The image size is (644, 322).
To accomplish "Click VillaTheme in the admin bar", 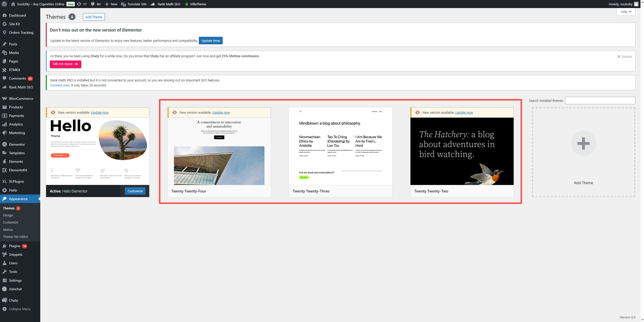I will (x=198, y=4).
